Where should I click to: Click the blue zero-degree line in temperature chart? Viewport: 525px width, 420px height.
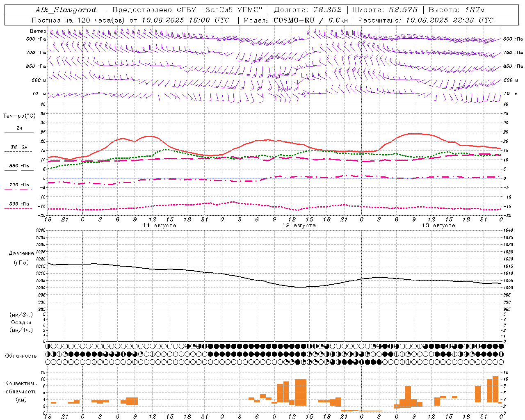[274, 178]
